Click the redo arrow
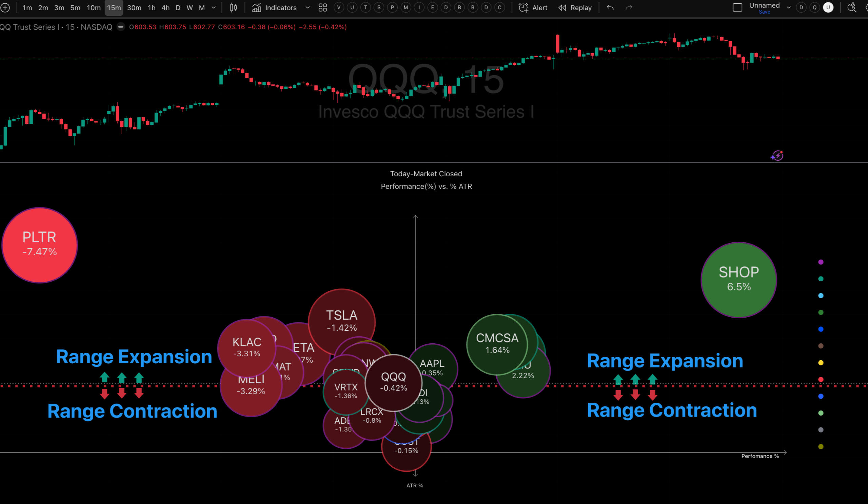This screenshot has width=868, height=504. (629, 7)
